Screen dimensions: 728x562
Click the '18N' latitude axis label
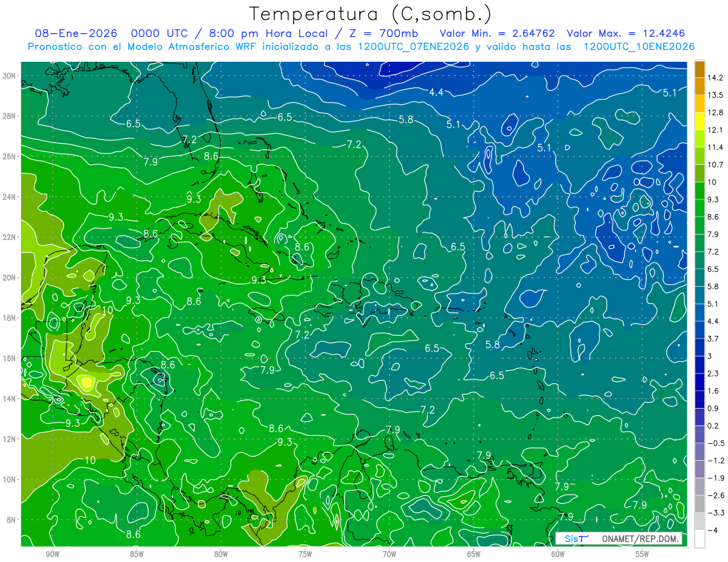pyautogui.click(x=8, y=318)
